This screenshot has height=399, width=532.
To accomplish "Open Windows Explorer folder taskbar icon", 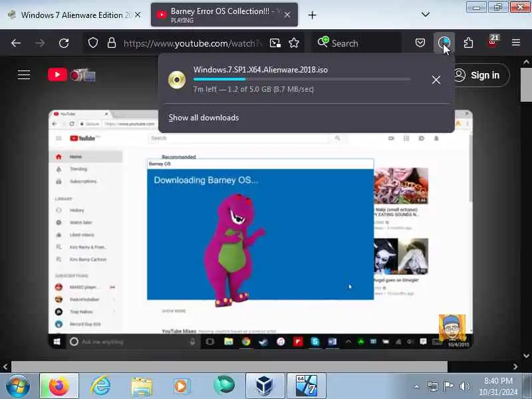I will 142,387.
